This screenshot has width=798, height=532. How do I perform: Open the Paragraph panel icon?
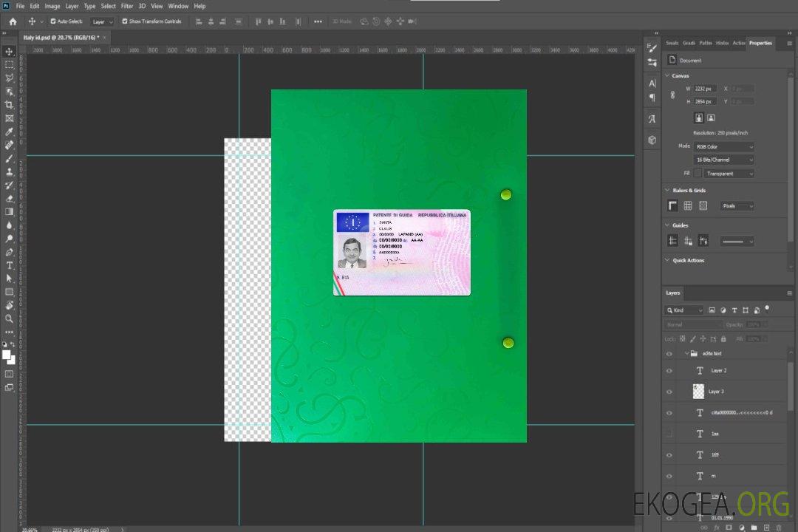tap(652, 98)
